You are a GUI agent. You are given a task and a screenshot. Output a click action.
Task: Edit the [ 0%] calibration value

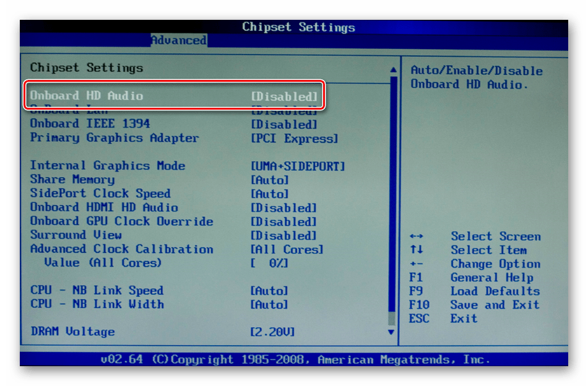pyautogui.click(x=269, y=263)
